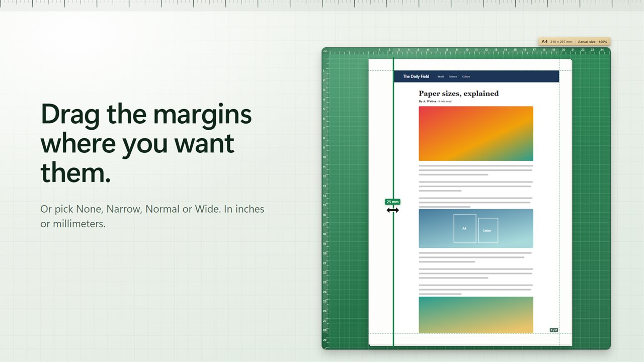Click the A4 paper size label
Viewport: 644px width, 362px height.
point(544,42)
